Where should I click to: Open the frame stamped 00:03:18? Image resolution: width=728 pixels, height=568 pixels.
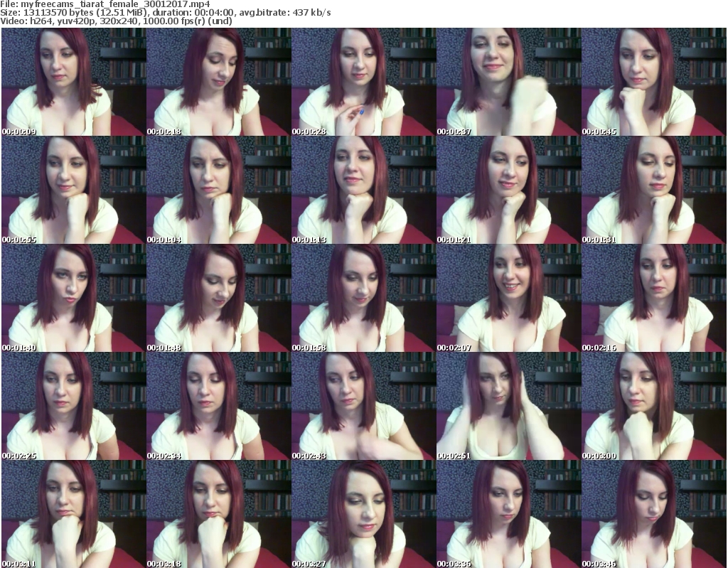219,514
